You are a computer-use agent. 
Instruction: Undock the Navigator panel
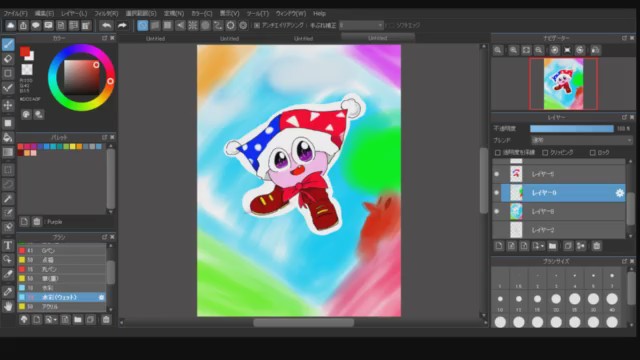[624, 38]
